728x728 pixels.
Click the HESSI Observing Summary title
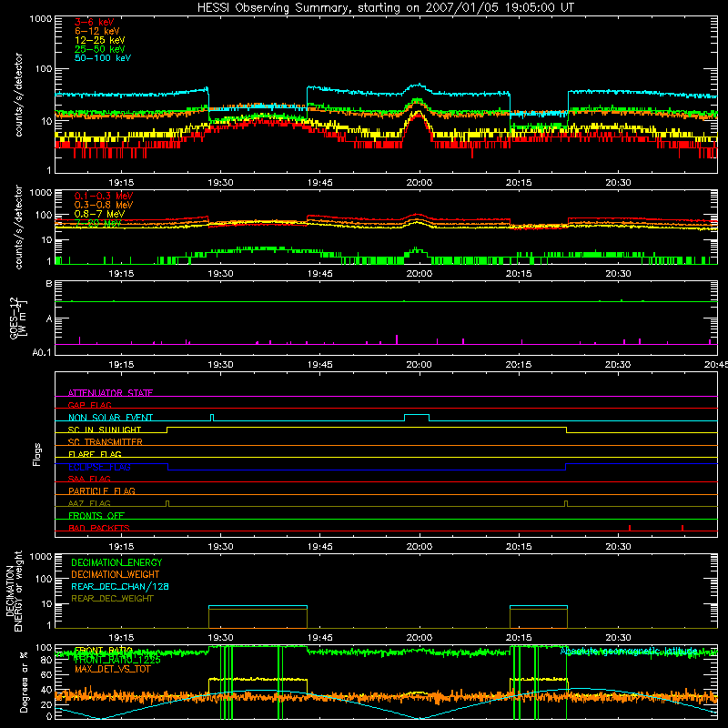pyautogui.click(x=385, y=8)
